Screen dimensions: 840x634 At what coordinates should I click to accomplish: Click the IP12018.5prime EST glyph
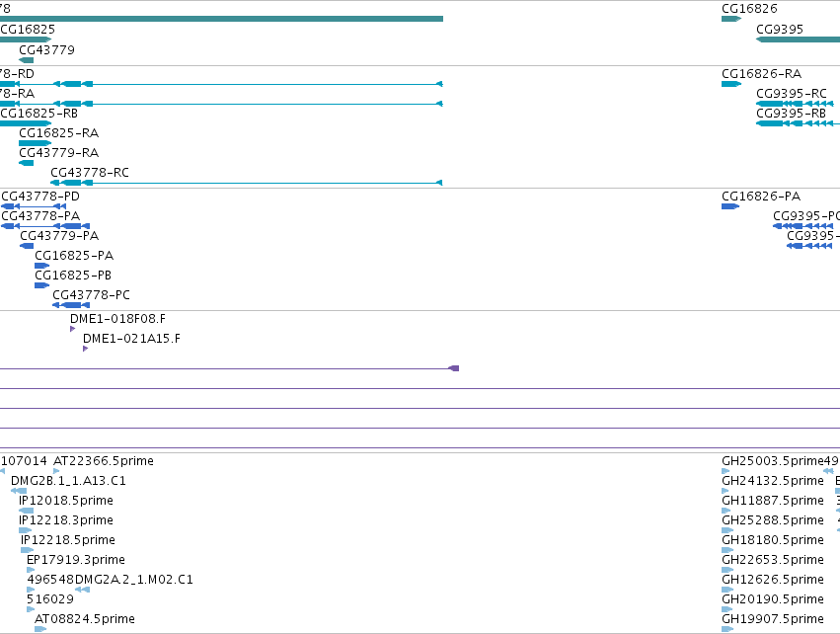pos(27,511)
